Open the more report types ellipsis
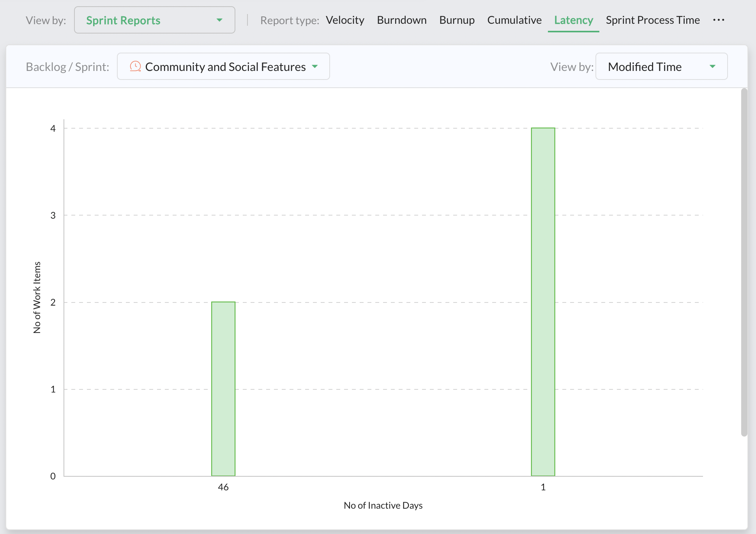Image resolution: width=756 pixels, height=534 pixels. (718, 20)
